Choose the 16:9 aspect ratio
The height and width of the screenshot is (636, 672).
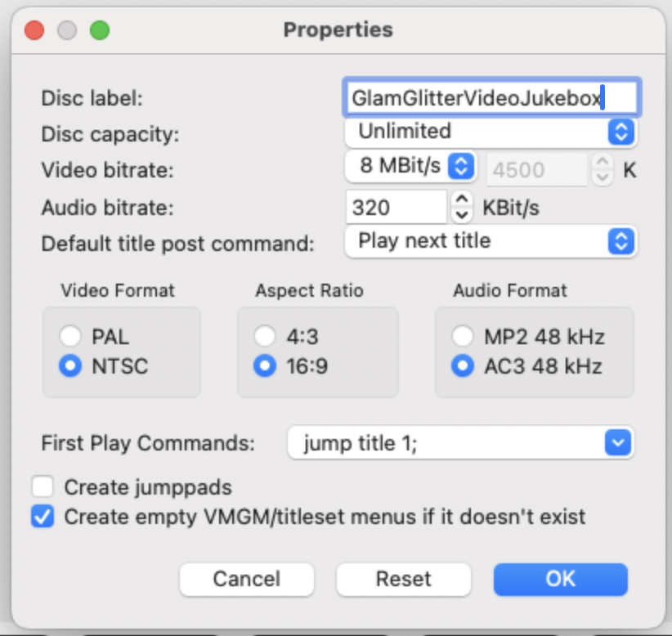[265, 365]
